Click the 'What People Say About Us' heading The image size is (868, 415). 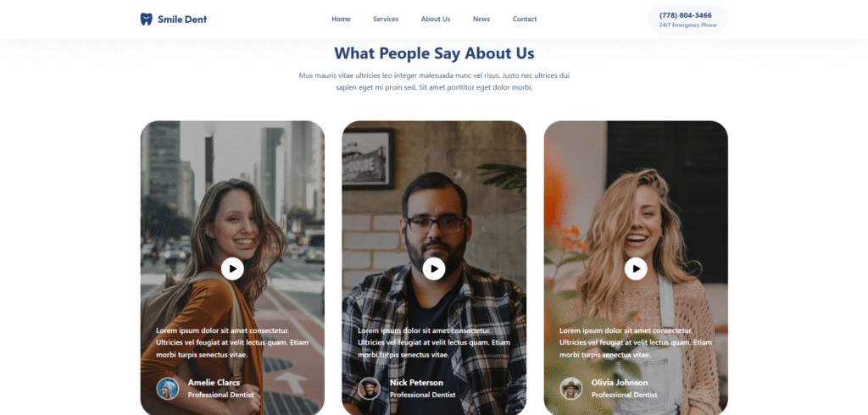434,53
